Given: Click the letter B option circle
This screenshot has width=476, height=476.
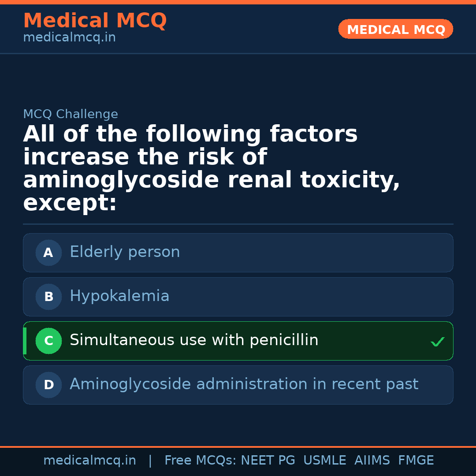Looking at the screenshot, I should 48,297.
